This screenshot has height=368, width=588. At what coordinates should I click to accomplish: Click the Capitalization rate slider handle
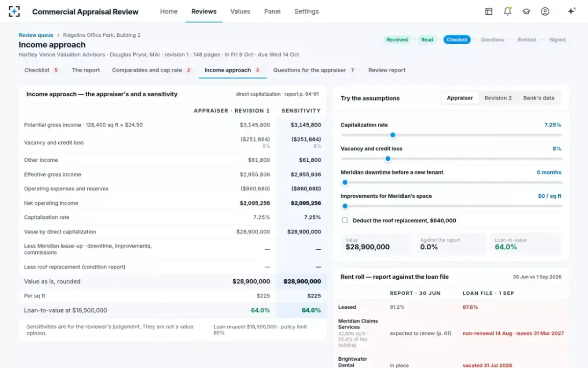[392, 135]
